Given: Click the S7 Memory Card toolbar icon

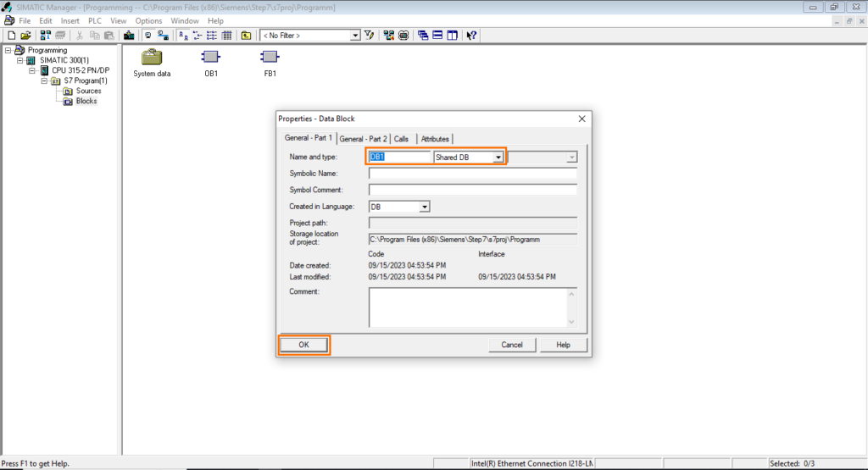Looking at the screenshot, I should pyautogui.click(x=60, y=36).
